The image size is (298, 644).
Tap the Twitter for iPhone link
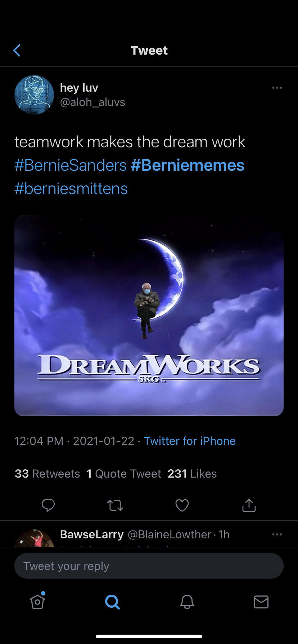coord(190,441)
